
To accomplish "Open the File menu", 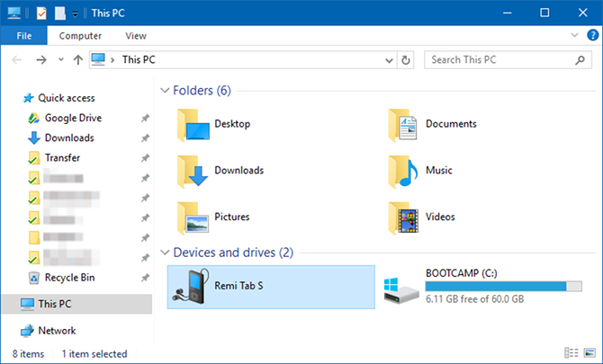I will (x=23, y=36).
